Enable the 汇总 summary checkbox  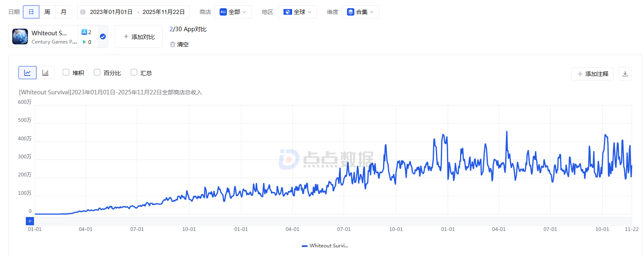pos(134,73)
